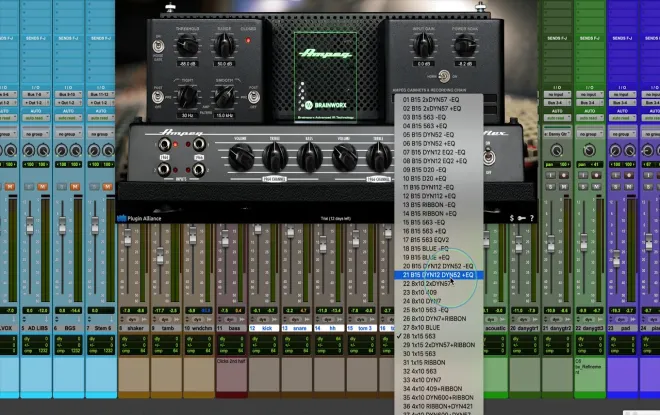Click the danygtr3 track volume fader
Image resolution: width=660 pixels, height=415 pixels.
(584, 243)
